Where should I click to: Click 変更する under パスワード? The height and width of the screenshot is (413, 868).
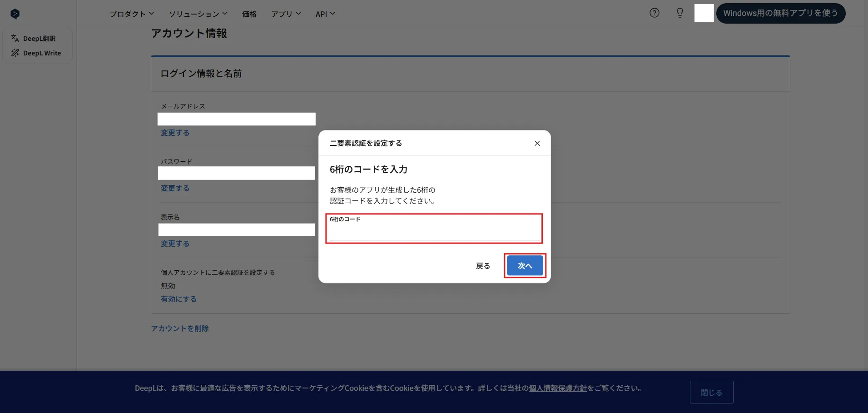point(175,188)
